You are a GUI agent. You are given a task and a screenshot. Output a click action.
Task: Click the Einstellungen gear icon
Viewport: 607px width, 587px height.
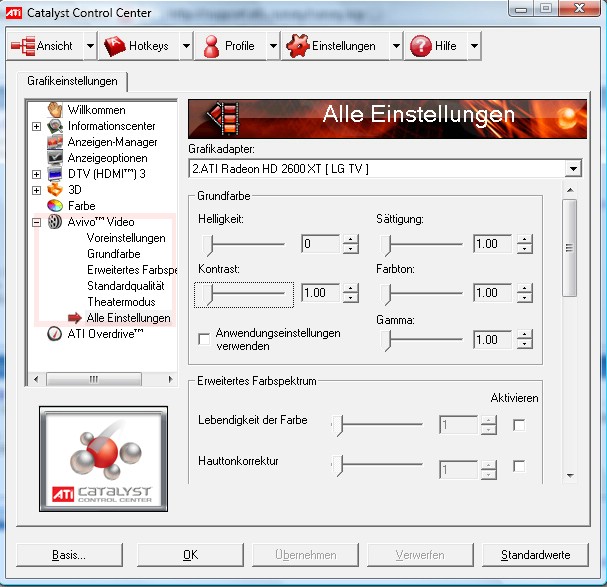point(298,46)
